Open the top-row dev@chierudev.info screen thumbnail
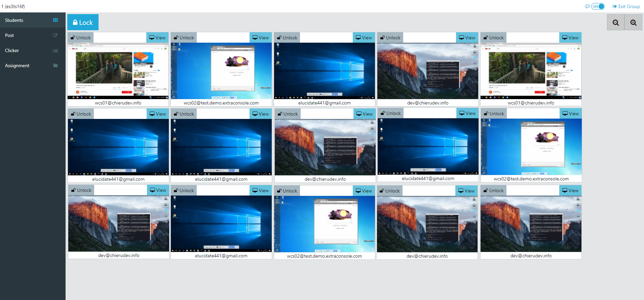This screenshot has width=644, height=300. [427, 71]
